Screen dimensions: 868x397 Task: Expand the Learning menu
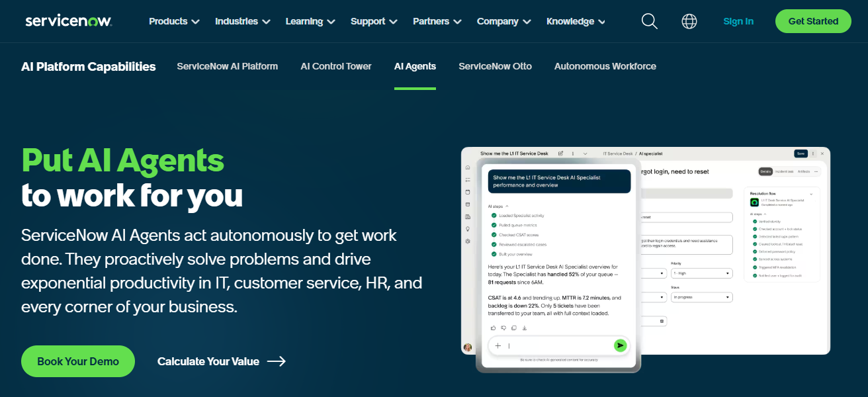pos(311,21)
